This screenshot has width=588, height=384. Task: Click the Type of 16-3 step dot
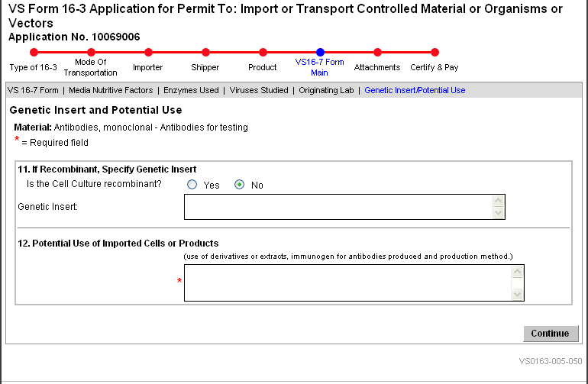(x=34, y=53)
